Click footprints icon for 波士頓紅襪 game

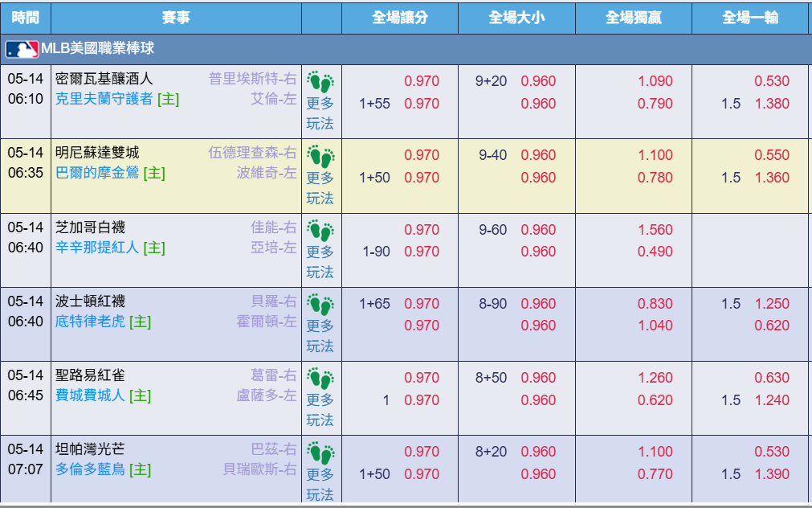pyautogui.click(x=320, y=305)
